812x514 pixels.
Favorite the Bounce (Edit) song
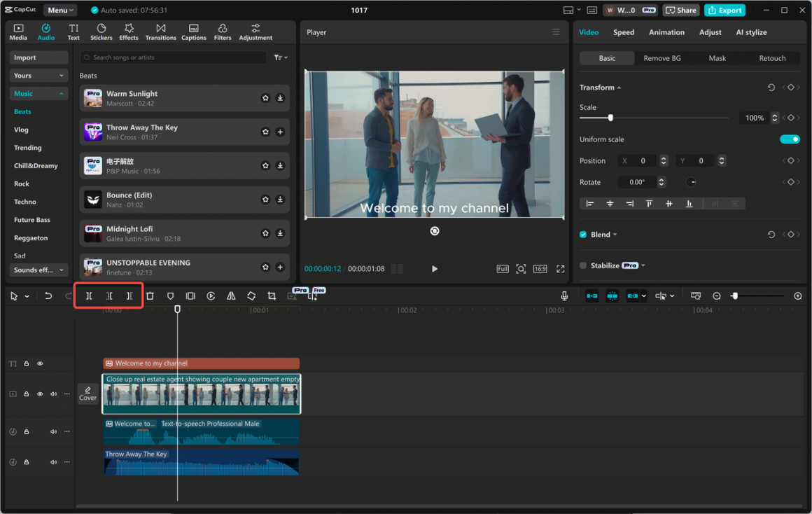[x=265, y=200]
